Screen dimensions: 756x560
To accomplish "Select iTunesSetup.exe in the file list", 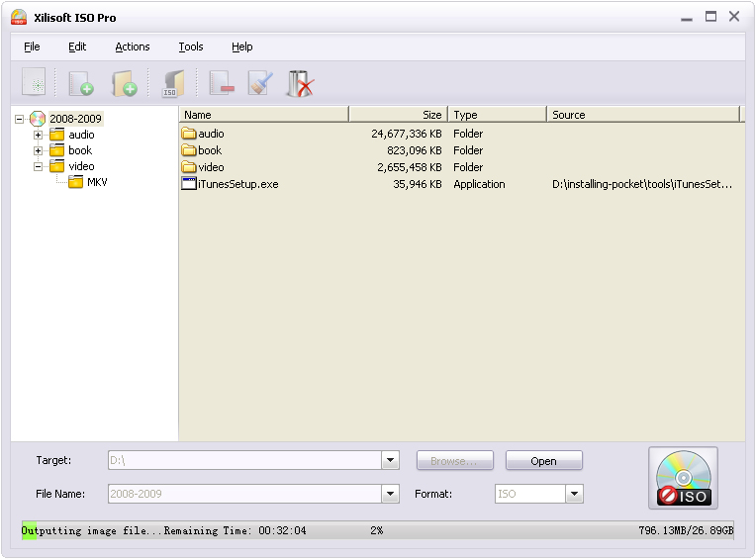I will click(237, 184).
